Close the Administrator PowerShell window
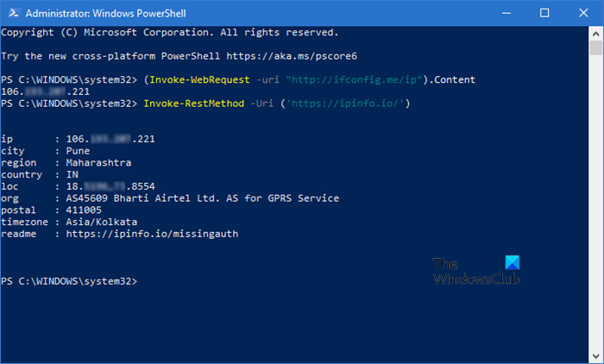The image size is (604, 364). 583,12
